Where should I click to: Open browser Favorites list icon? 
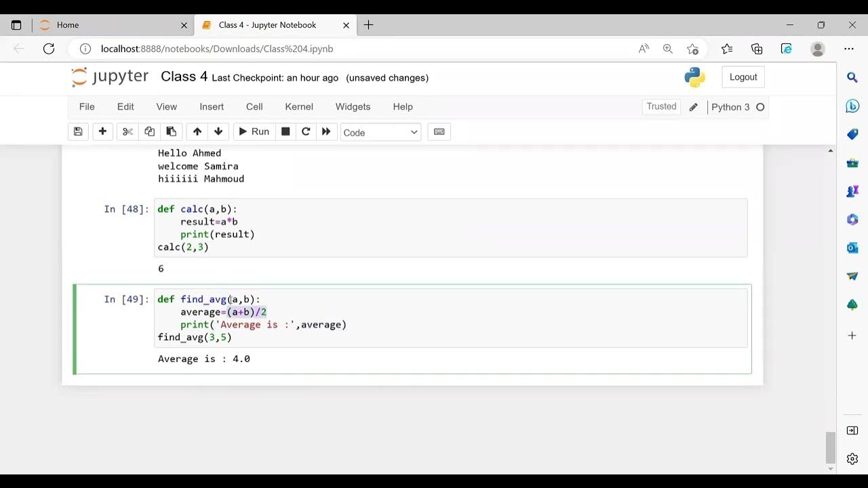727,49
